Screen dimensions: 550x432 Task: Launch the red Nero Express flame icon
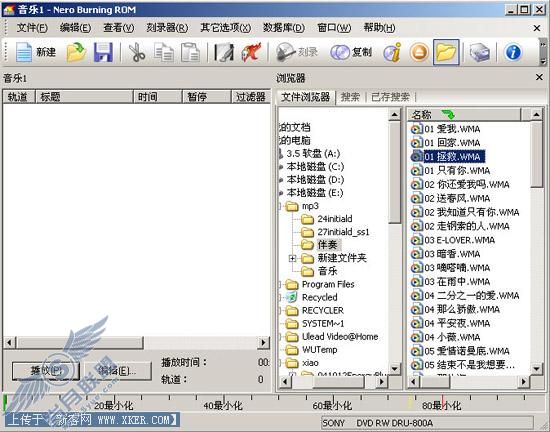click(x=251, y=53)
